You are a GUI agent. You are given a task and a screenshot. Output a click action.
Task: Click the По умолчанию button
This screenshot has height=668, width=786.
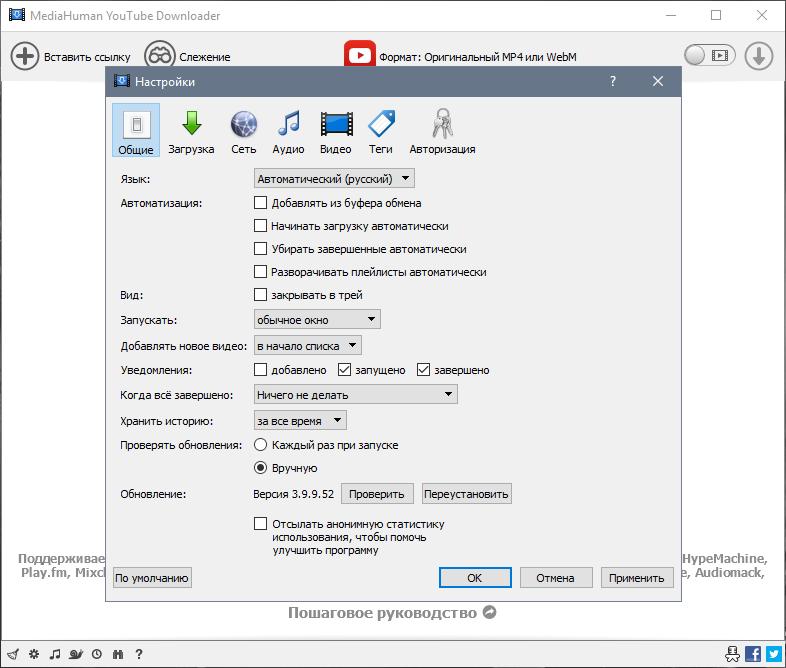pos(151,578)
